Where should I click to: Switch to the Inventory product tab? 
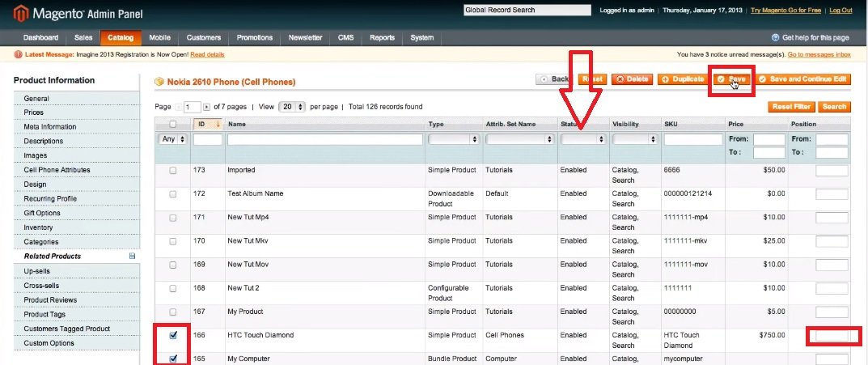[77, 227]
